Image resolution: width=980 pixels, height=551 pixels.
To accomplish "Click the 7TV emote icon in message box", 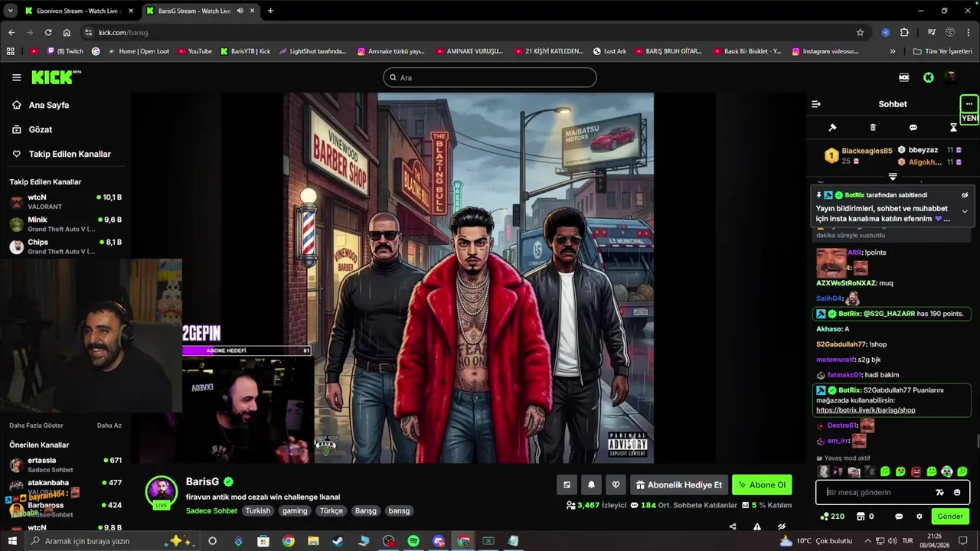I will 940,492.
